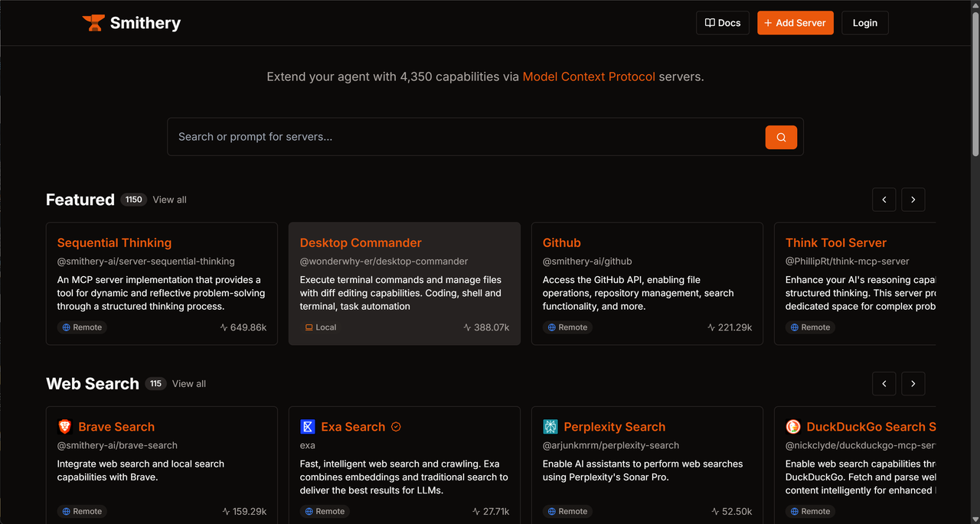Click the Brave Search lion icon
The height and width of the screenshot is (524, 980).
click(x=65, y=427)
